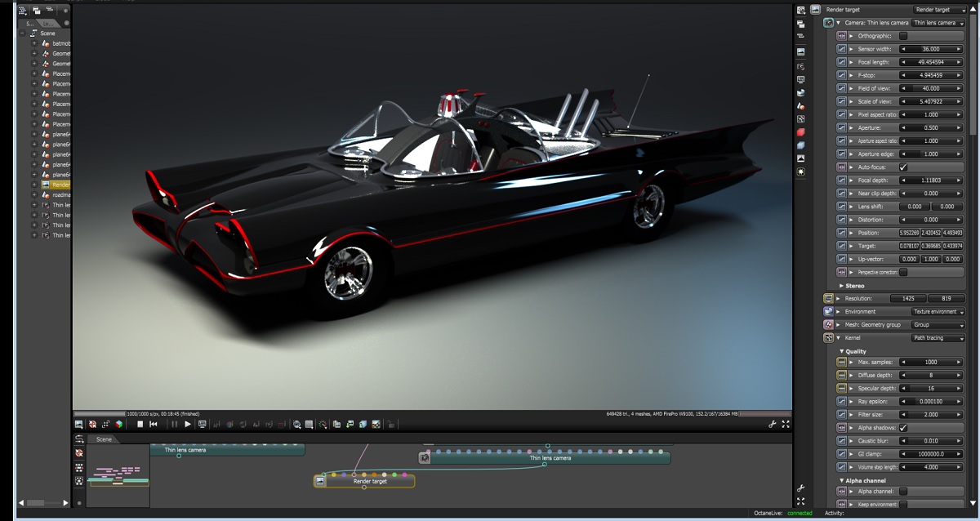Screen dimensions: 980x521
Task: Click the play/resume render button
Action: [x=188, y=424]
